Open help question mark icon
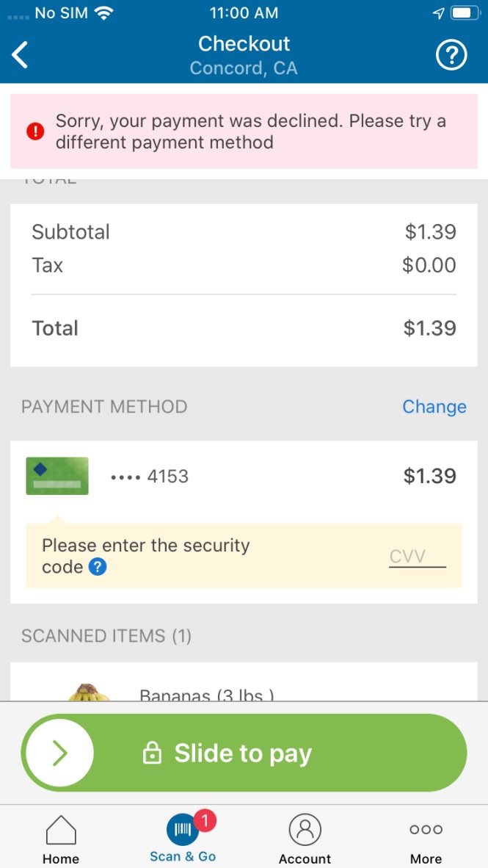The width and height of the screenshot is (488, 868). pos(451,55)
